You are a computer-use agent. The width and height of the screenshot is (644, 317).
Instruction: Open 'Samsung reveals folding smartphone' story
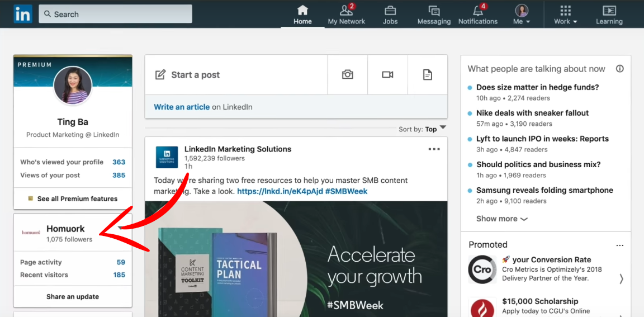click(544, 190)
